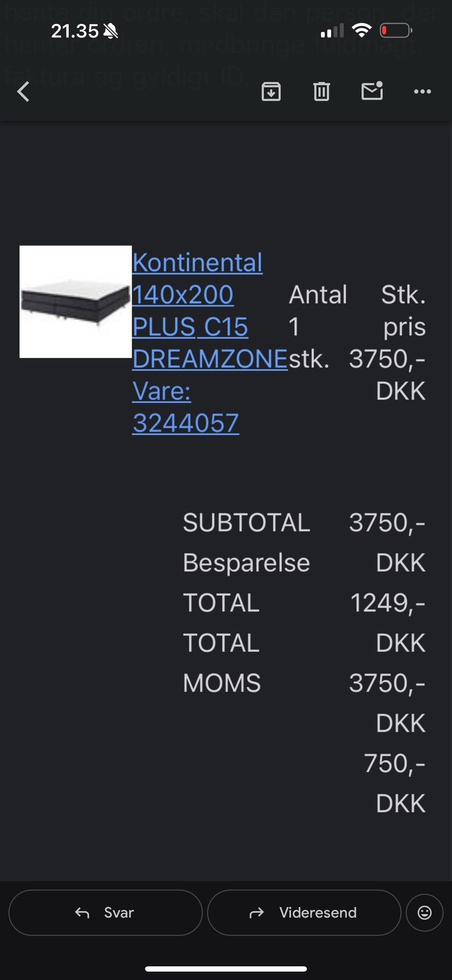
Task: Tap the 140x200 link text
Action: click(x=183, y=295)
